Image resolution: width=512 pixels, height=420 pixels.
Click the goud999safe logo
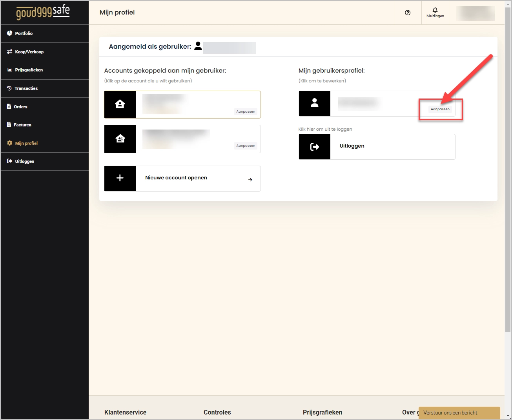coord(43,12)
